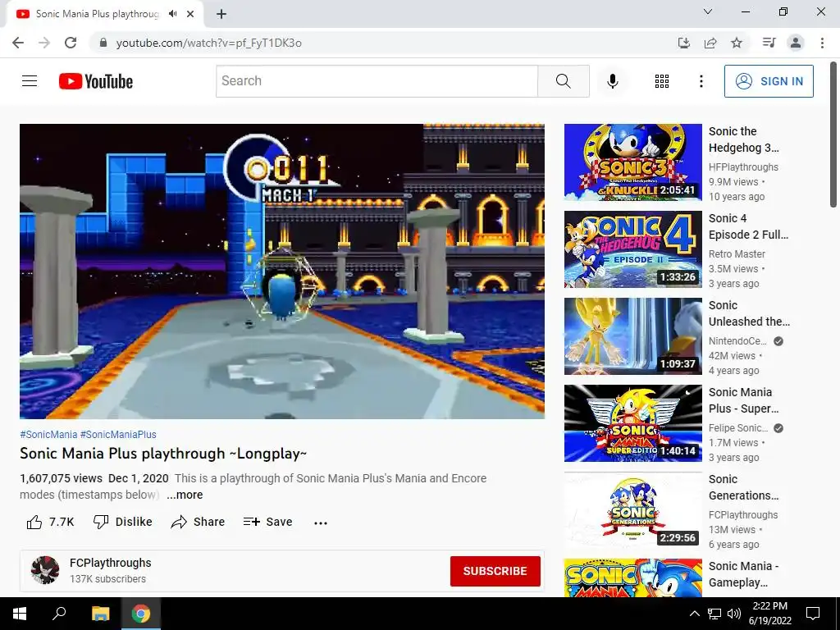The height and width of the screenshot is (630, 840).
Task: Click the video player
Action: 282,271
